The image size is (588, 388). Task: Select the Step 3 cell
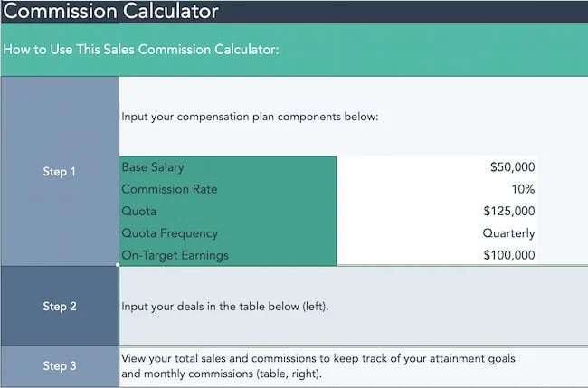pyautogui.click(x=60, y=366)
